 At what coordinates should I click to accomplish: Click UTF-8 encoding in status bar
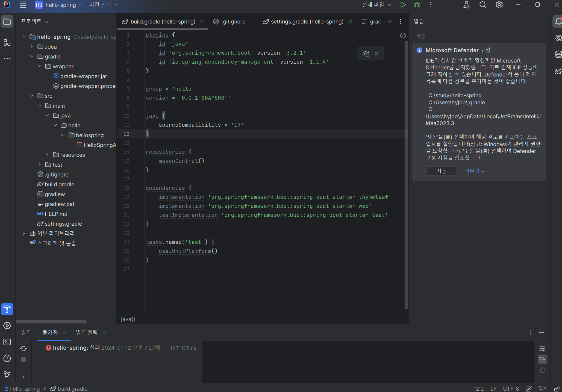point(511,389)
